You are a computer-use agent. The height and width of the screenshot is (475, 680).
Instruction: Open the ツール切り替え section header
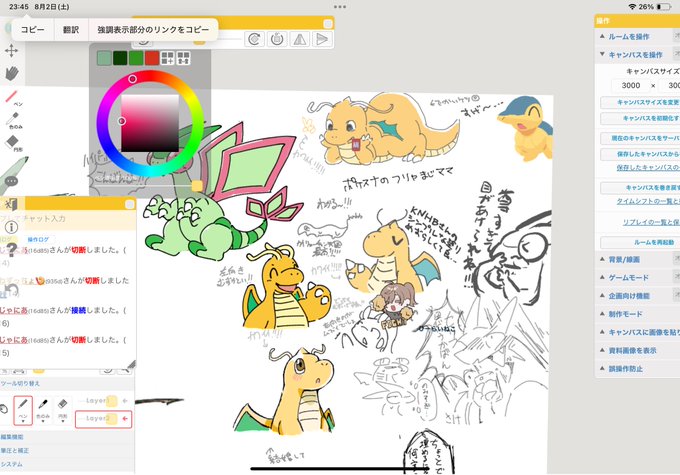pos(20,384)
